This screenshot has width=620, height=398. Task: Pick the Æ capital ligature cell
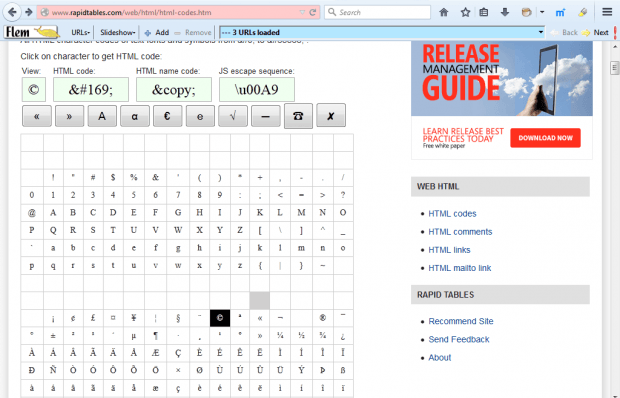155,353
